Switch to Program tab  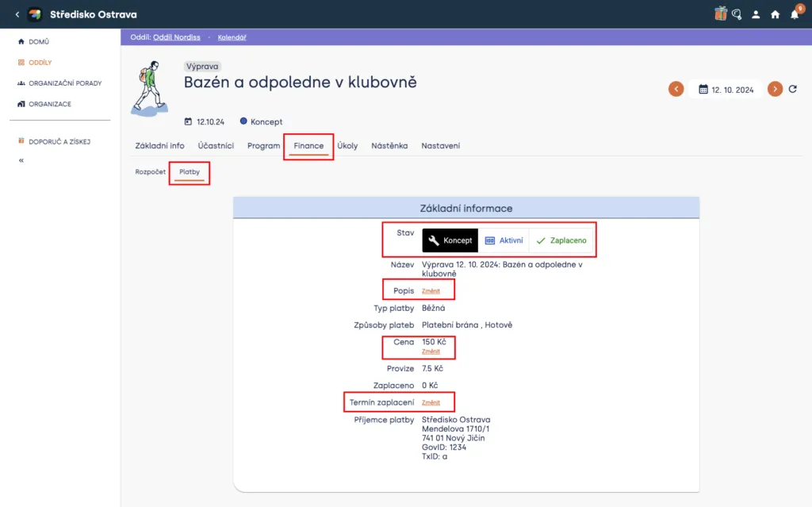pyautogui.click(x=263, y=146)
